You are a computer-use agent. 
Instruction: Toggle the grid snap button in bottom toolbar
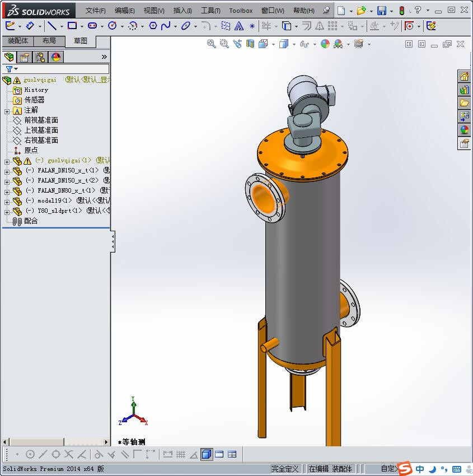[180, 454]
